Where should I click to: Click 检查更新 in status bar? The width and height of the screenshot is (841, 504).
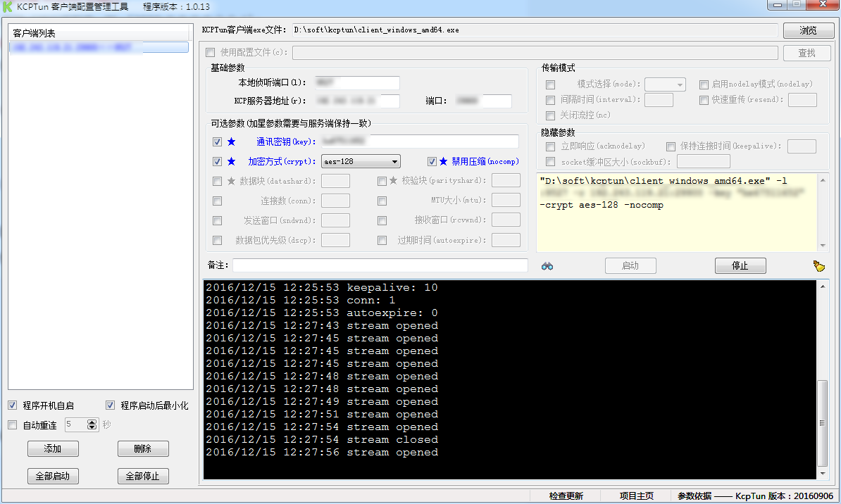[x=566, y=496]
